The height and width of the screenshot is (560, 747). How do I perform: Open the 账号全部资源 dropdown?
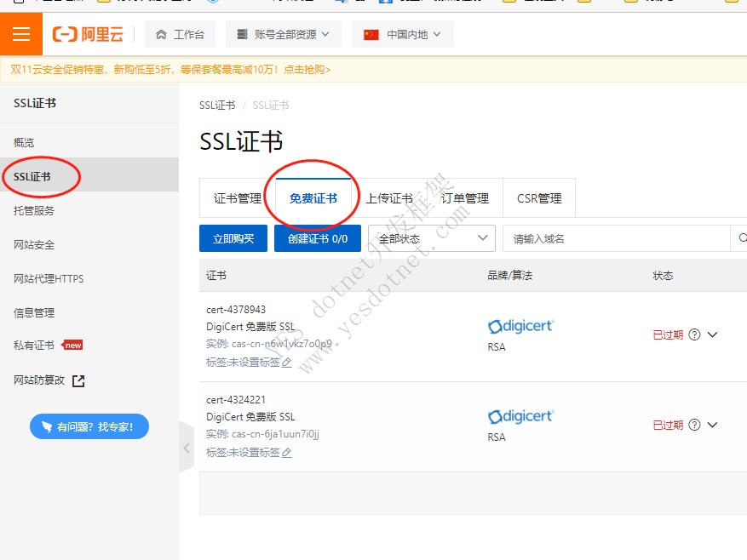[283, 35]
